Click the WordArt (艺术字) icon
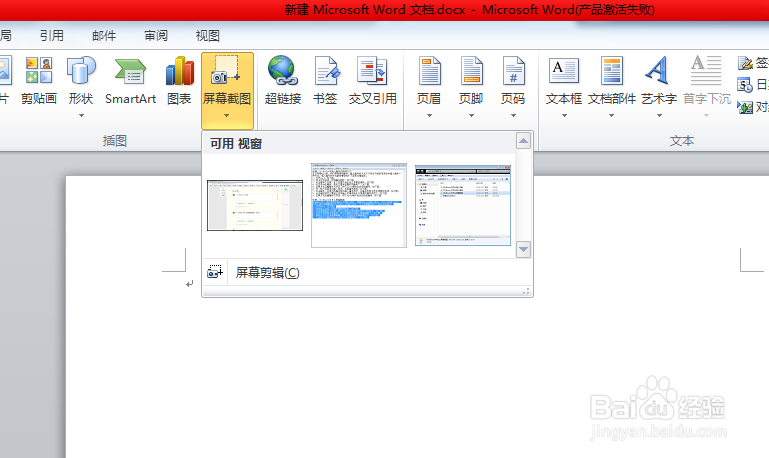This screenshot has width=769, height=458. coord(657,71)
